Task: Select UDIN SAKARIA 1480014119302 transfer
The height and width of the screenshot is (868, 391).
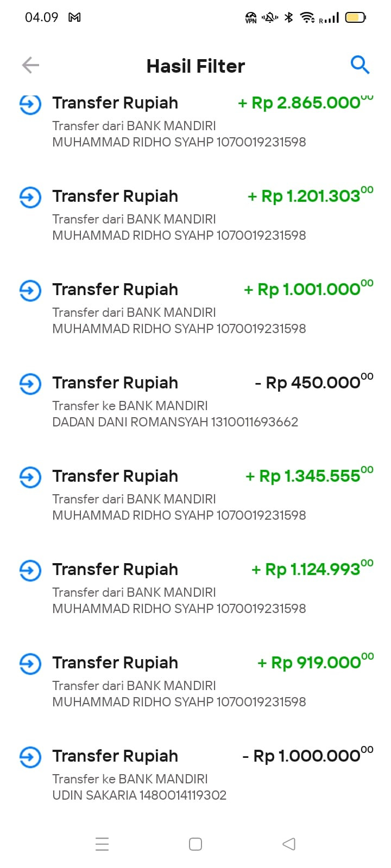Action: click(139, 795)
